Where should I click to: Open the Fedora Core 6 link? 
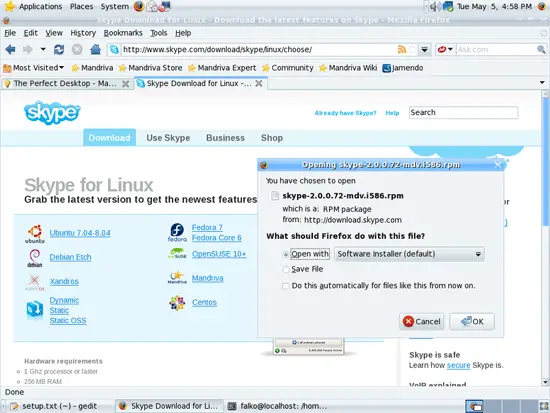(x=217, y=238)
